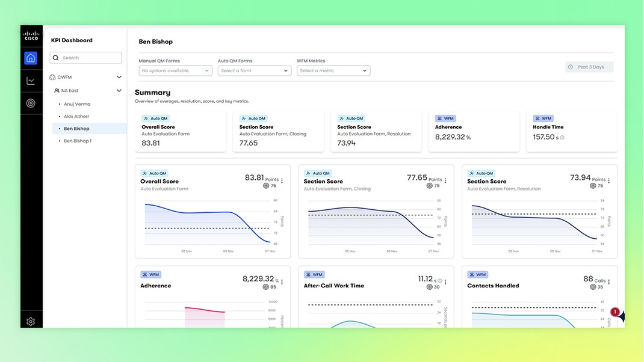Open Contacts Handled chart options menu

point(608,282)
